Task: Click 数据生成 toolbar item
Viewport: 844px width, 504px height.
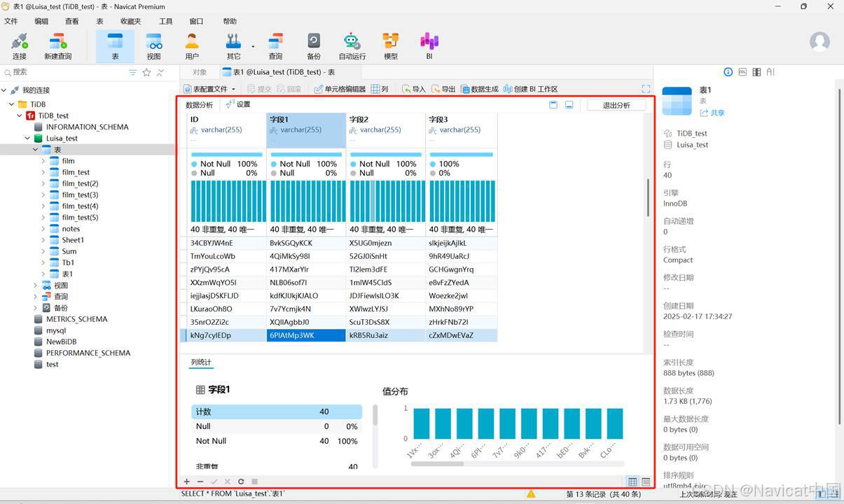Action: (479, 89)
